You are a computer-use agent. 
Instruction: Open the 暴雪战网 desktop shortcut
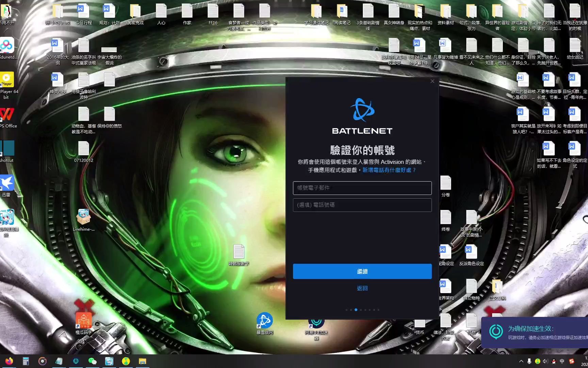[265, 324]
